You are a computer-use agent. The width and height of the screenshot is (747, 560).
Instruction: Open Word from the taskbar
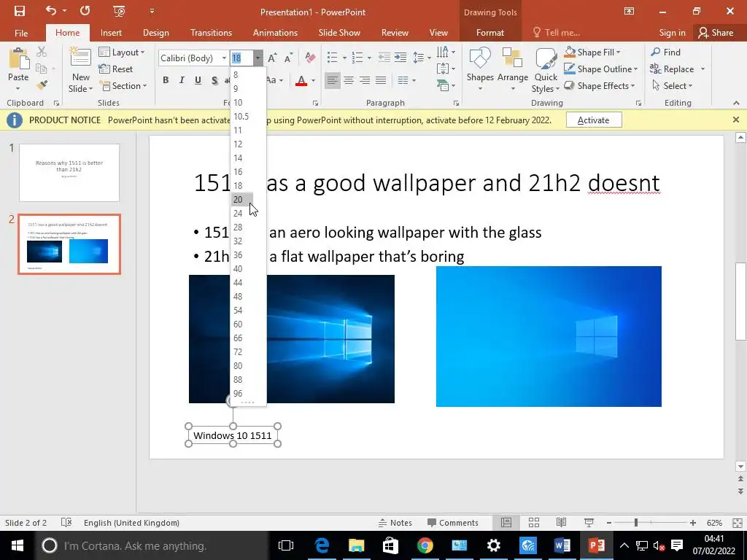point(562,545)
